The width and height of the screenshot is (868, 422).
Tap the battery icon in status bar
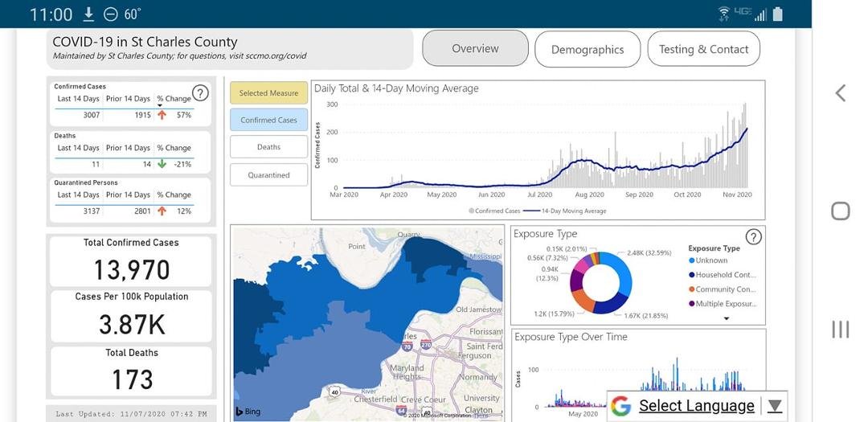778,14
